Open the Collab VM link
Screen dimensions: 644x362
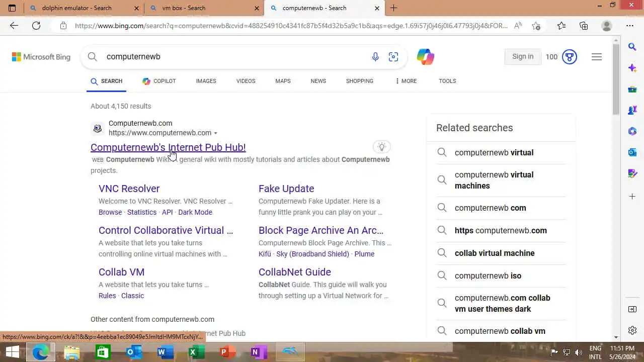tap(121, 272)
